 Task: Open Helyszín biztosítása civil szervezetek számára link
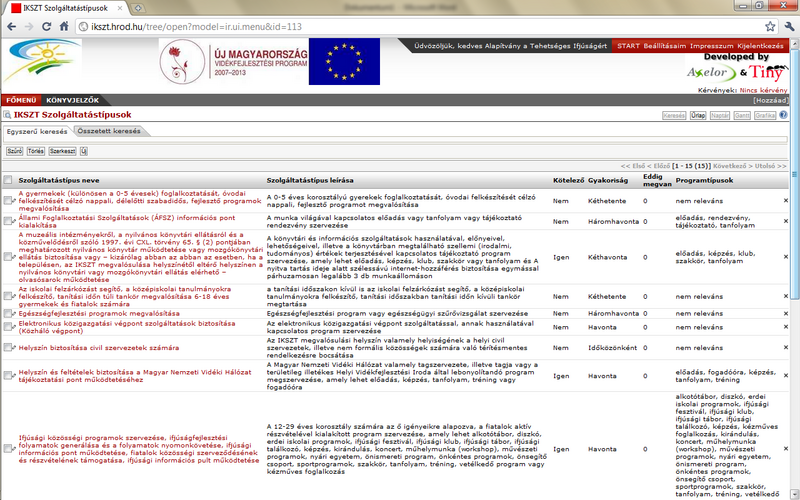pos(99,347)
